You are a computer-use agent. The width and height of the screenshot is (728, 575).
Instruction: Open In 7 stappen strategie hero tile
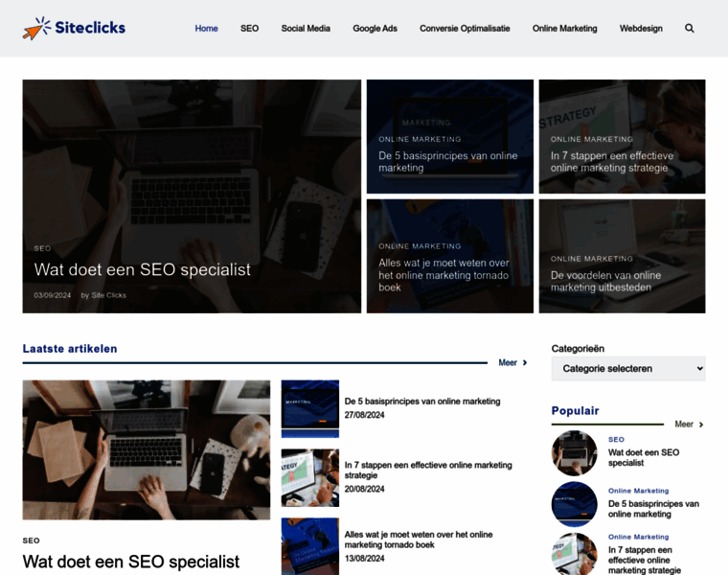[622, 136]
